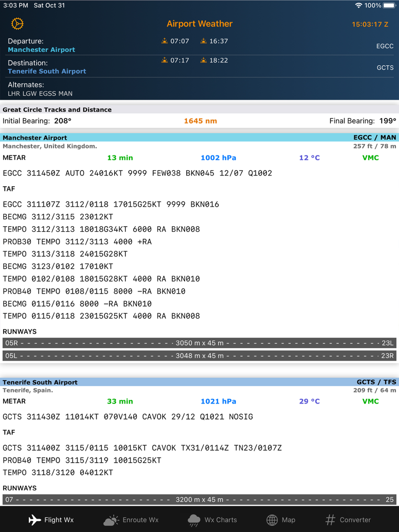Select Tenerife runway 07/25 bar

(199, 500)
